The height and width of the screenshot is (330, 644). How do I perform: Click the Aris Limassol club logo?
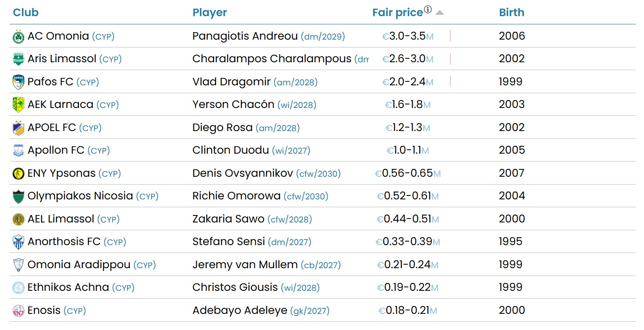tap(18, 59)
